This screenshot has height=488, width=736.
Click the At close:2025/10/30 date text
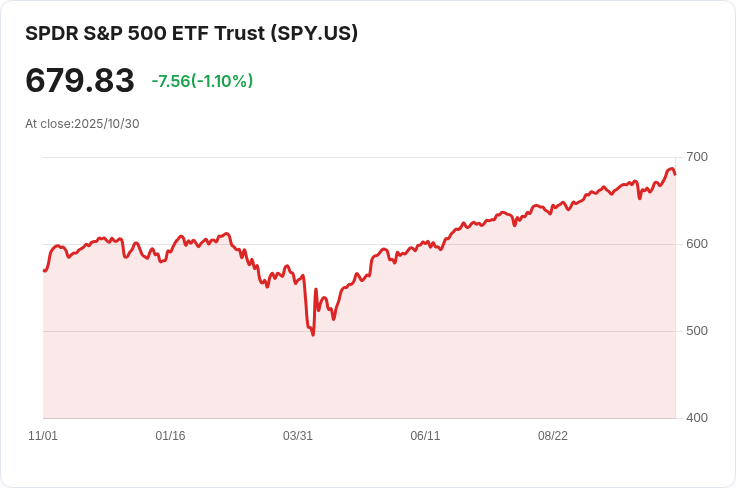click(82, 124)
